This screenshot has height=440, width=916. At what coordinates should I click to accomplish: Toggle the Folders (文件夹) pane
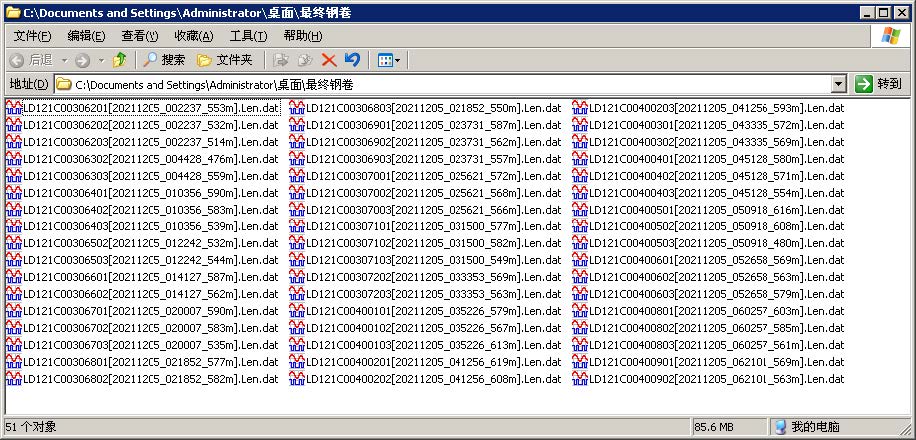click(225, 60)
